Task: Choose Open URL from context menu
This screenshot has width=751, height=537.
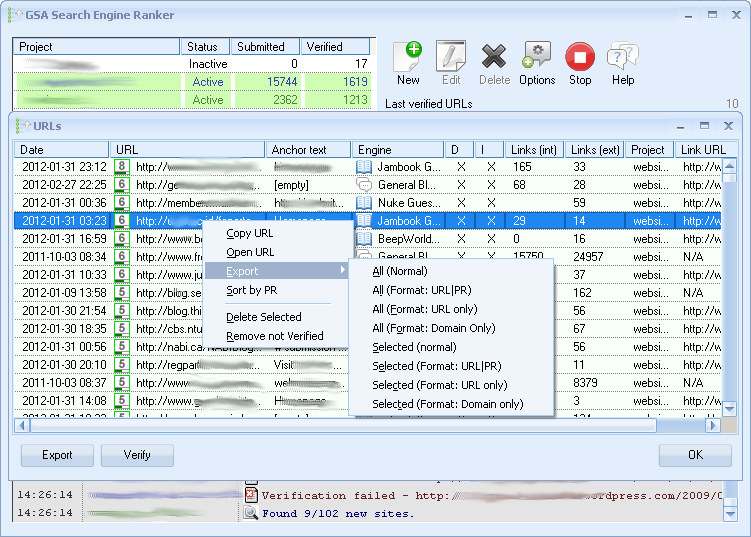Action: coord(250,252)
